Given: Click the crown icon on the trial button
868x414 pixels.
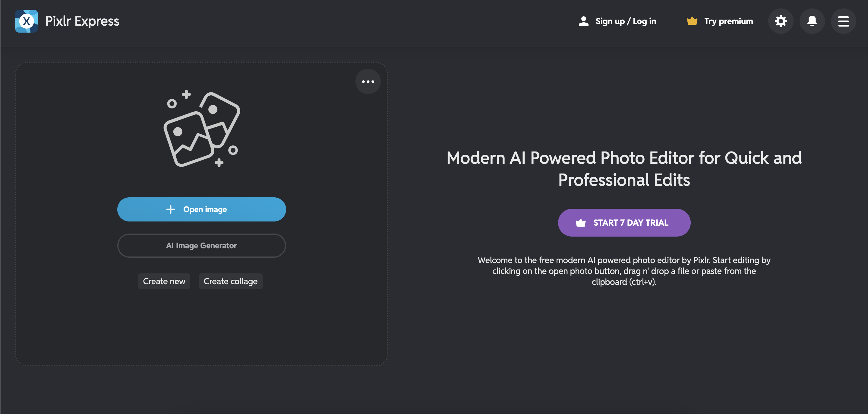Looking at the screenshot, I should click(581, 222).
